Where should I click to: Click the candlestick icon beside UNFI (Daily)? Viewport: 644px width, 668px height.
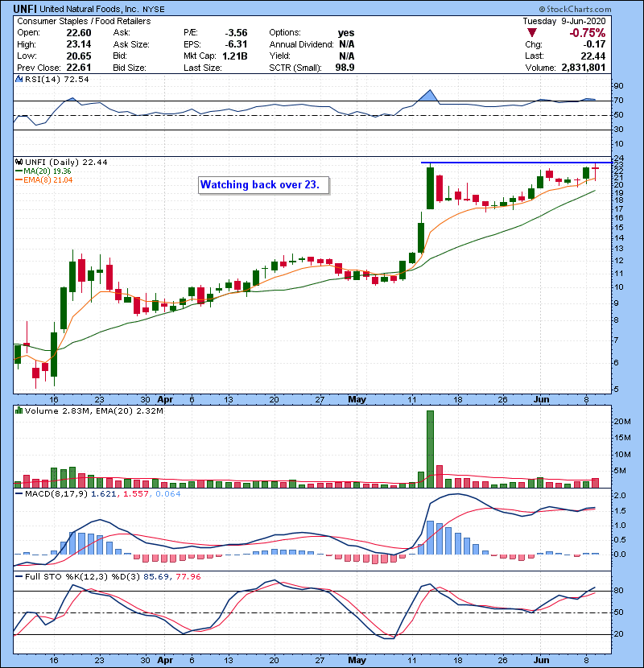pos(19,162)
